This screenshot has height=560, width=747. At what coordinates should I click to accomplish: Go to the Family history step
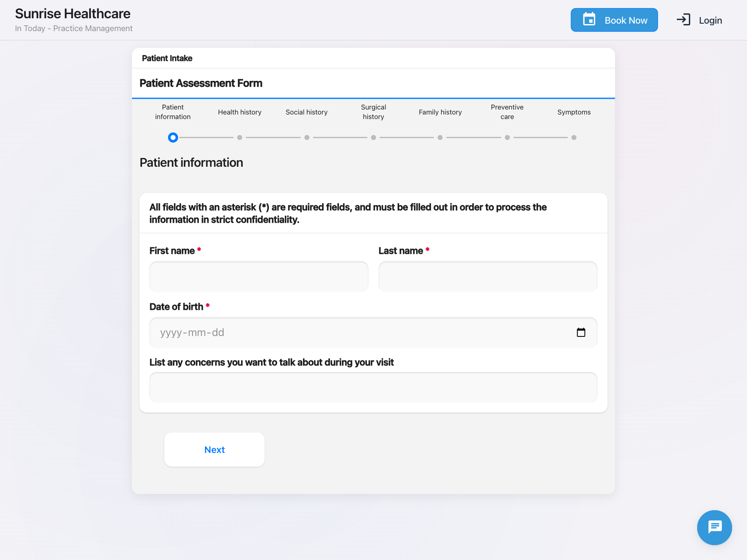tap(440, 112)
